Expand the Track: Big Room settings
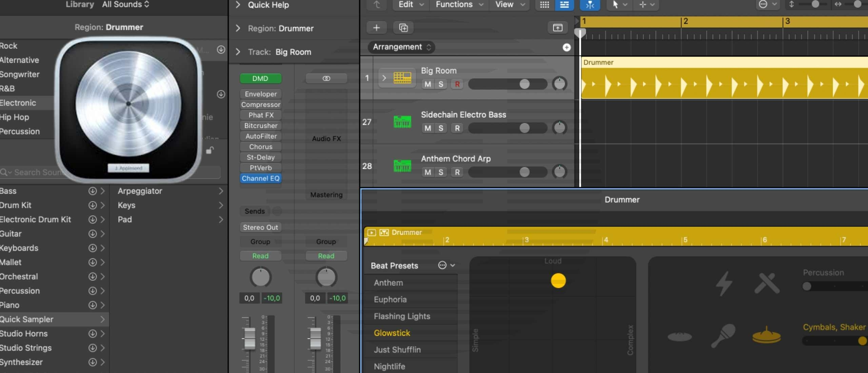868x373 pixels. (239, 52)
